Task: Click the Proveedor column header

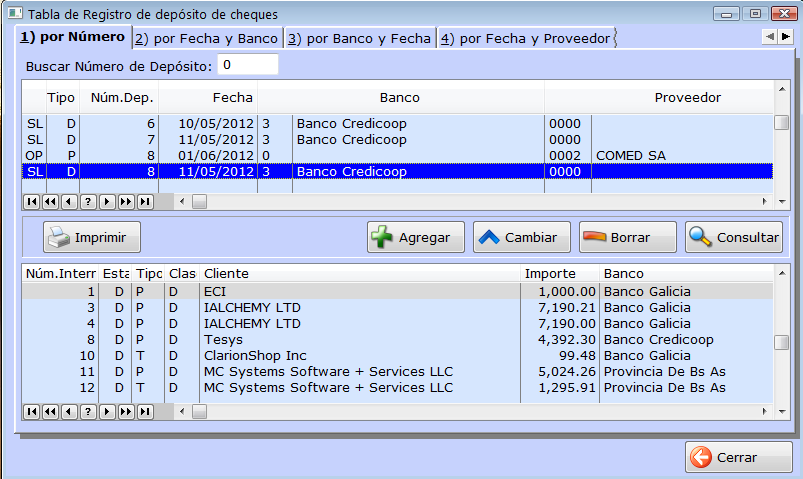Action: (x=659, y=97)
